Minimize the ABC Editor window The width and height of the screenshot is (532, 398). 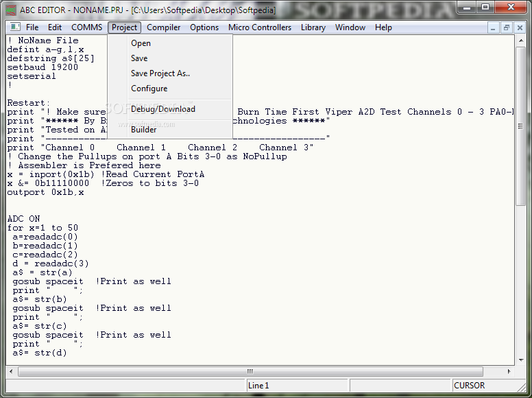467,7
